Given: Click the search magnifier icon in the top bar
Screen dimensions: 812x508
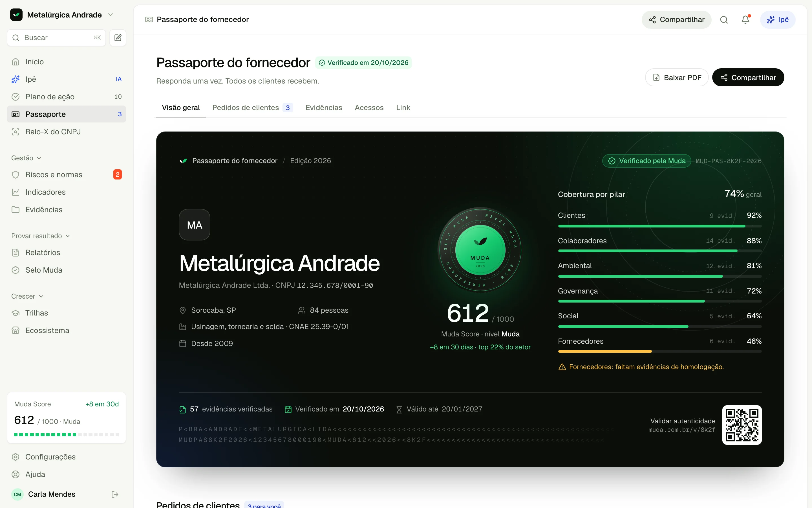Looking at the screenshot, I should tap(724, 19).
